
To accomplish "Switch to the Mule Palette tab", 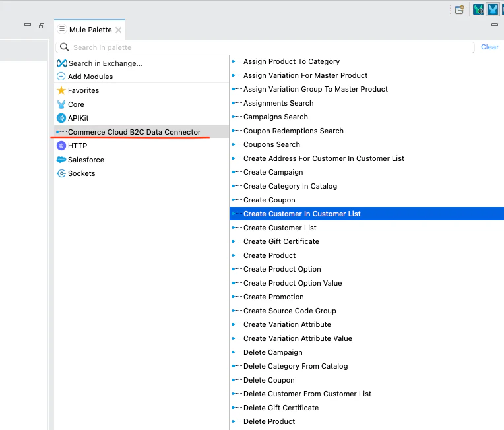I will coord(90,30).
